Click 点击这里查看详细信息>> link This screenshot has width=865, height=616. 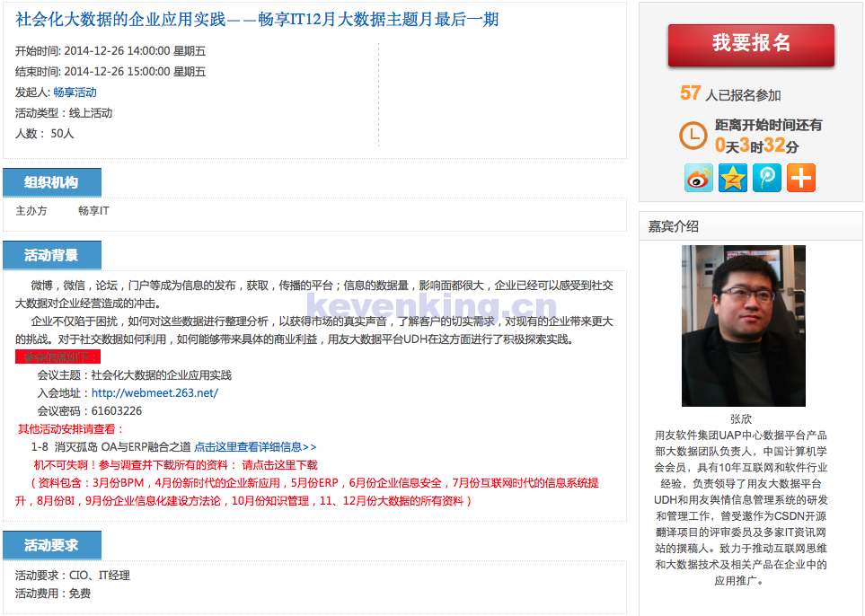255,446
